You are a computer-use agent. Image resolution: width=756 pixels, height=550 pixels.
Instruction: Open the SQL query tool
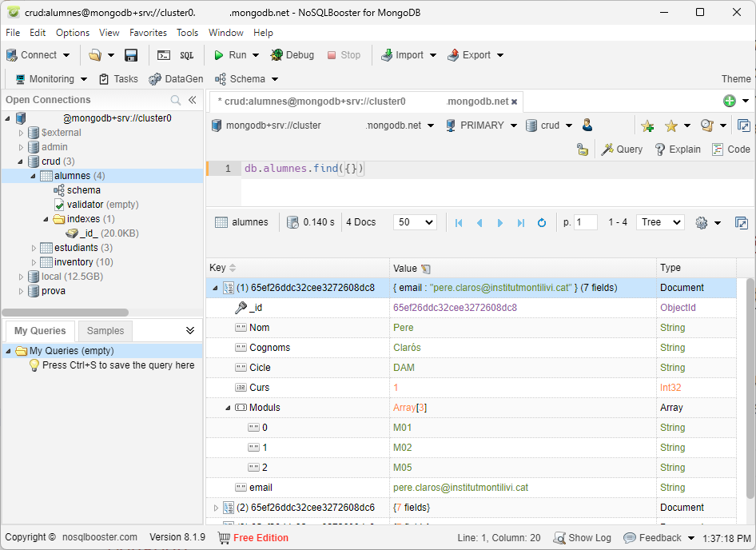[186, 55]
